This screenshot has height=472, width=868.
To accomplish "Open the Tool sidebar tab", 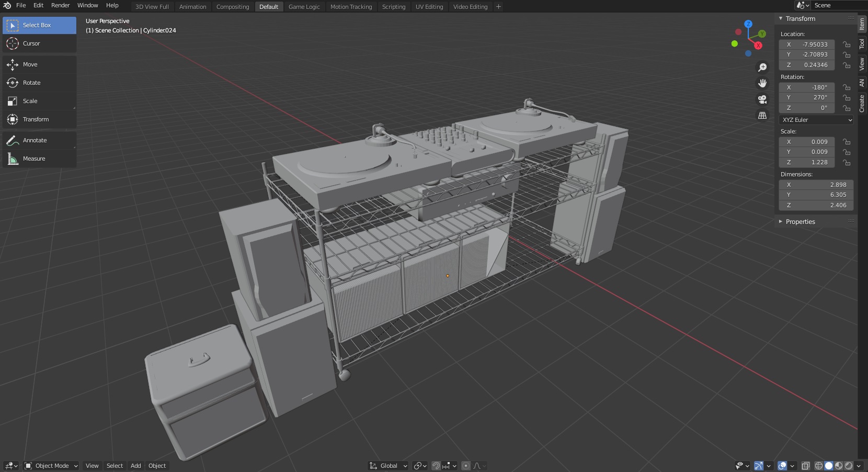I will pyautogui.click(x=862, y=44).
